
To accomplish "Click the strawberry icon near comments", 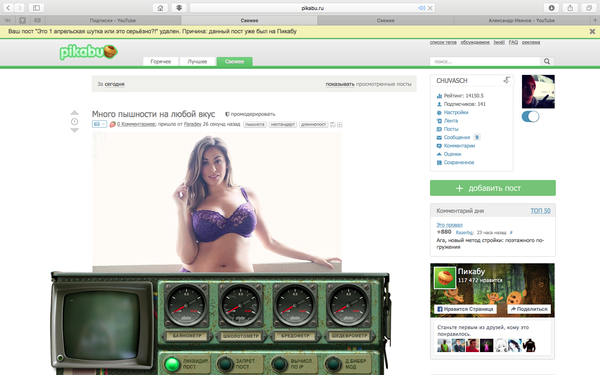I will [112, 124].
